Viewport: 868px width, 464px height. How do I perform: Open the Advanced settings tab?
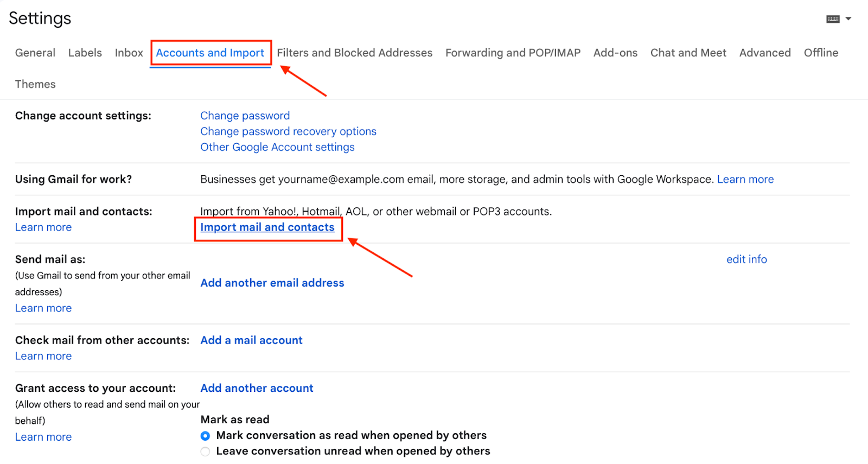[x=764, y=53]
